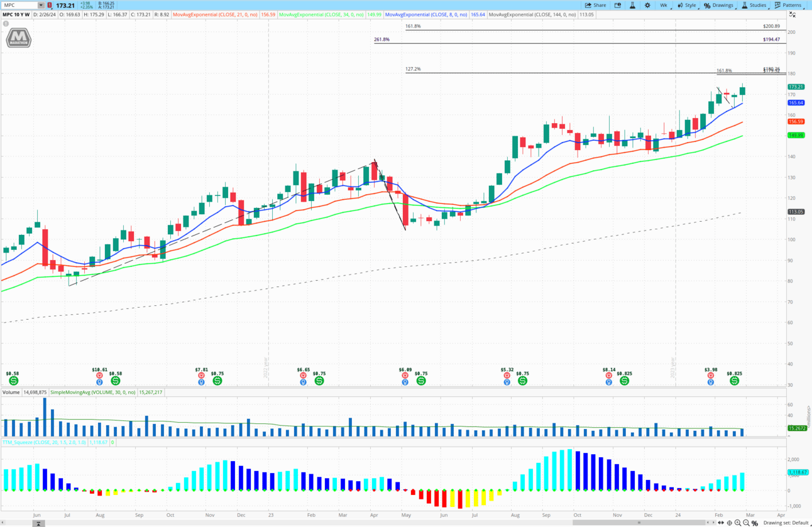
Task: Click the $200.89 Fibonacci level label
Action: tap(771, 26)
